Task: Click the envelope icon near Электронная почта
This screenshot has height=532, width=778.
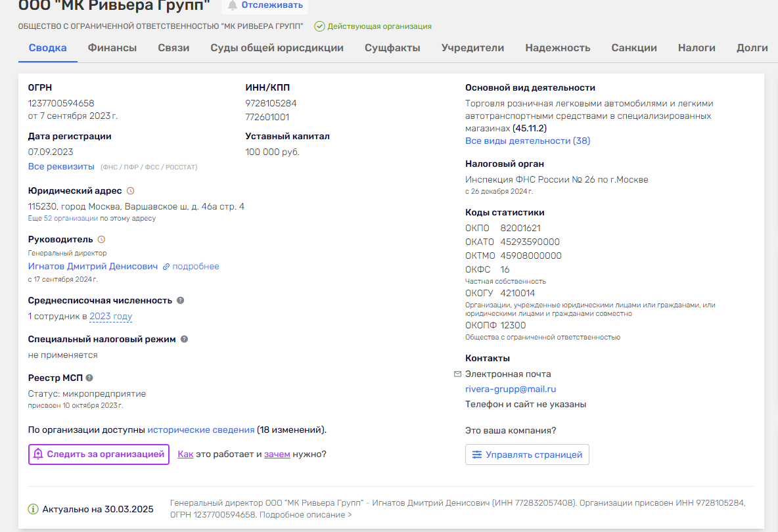Action: (457, 374)
